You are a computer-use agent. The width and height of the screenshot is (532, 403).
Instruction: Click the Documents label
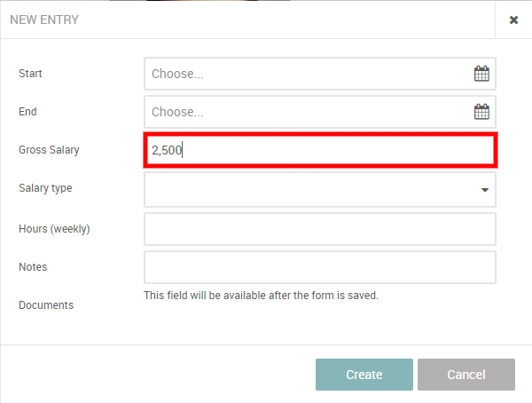[46, 305]
